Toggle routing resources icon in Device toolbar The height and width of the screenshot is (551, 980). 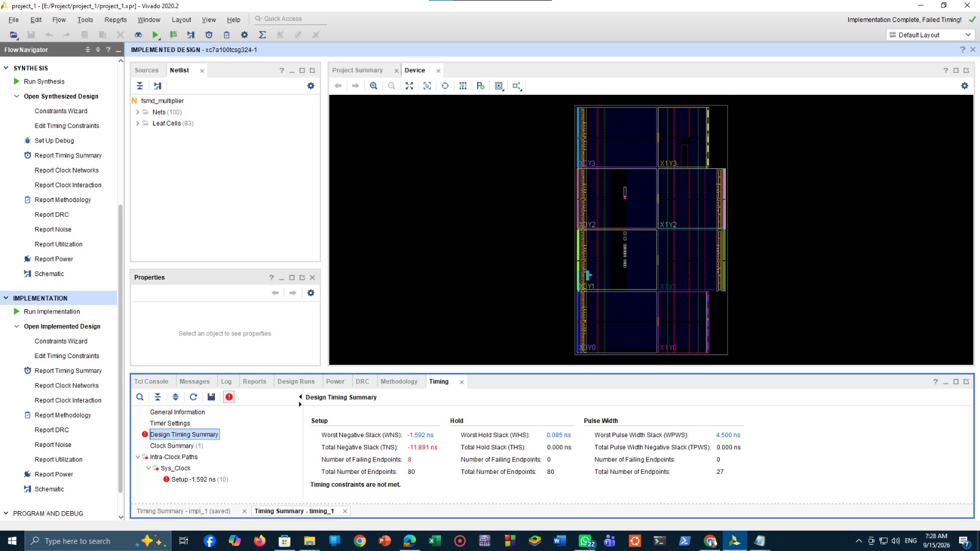coord(463,86)
